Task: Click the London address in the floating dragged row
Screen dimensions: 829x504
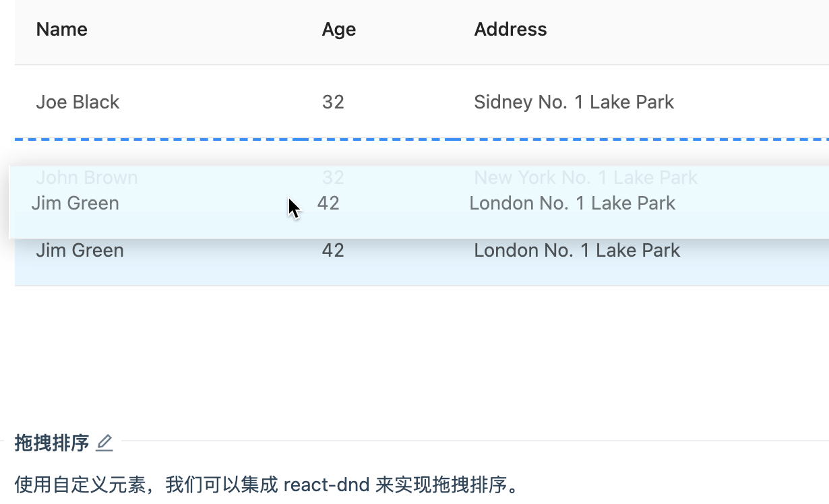Action: 572,203
